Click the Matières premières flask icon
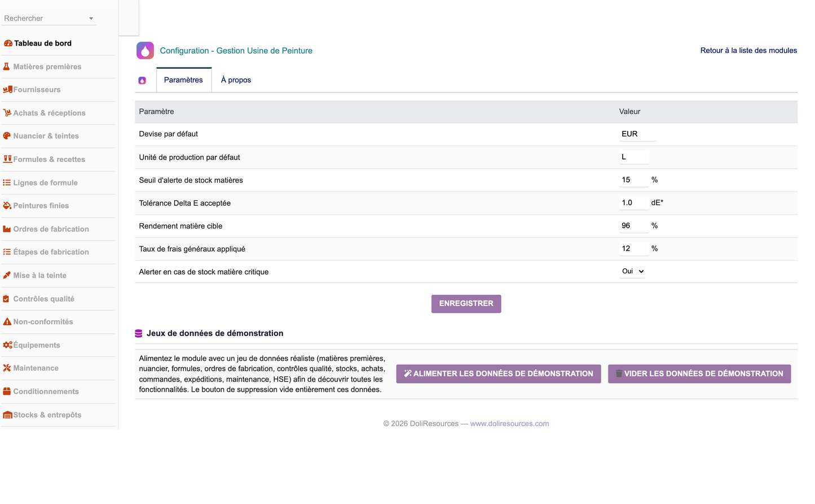815x504 pixels. coord(7,67)
